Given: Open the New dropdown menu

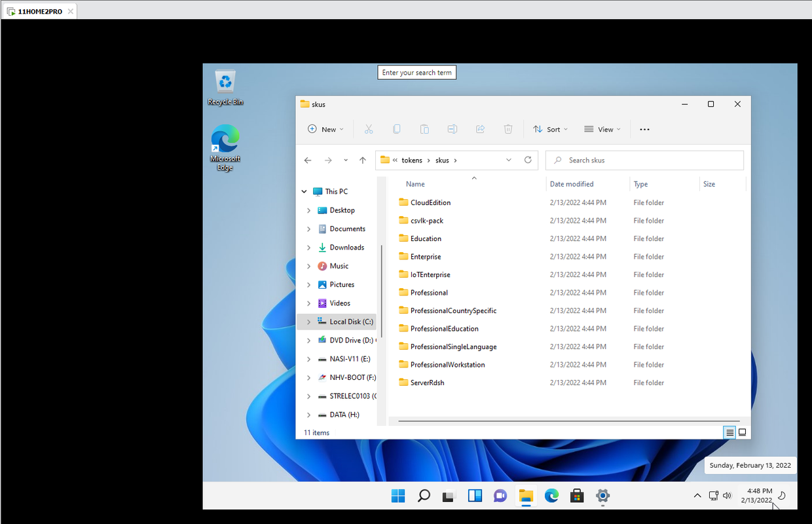Looking at the screenshot, I should (x=325, y=129).
